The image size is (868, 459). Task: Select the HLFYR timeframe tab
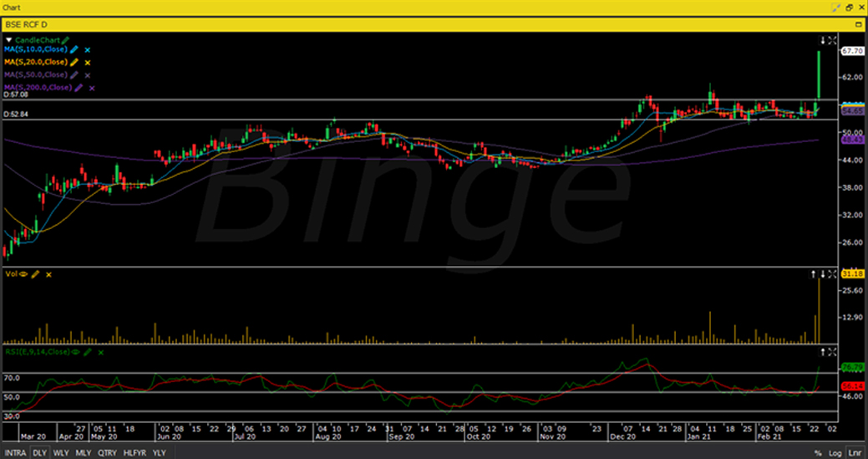[135, 453]
